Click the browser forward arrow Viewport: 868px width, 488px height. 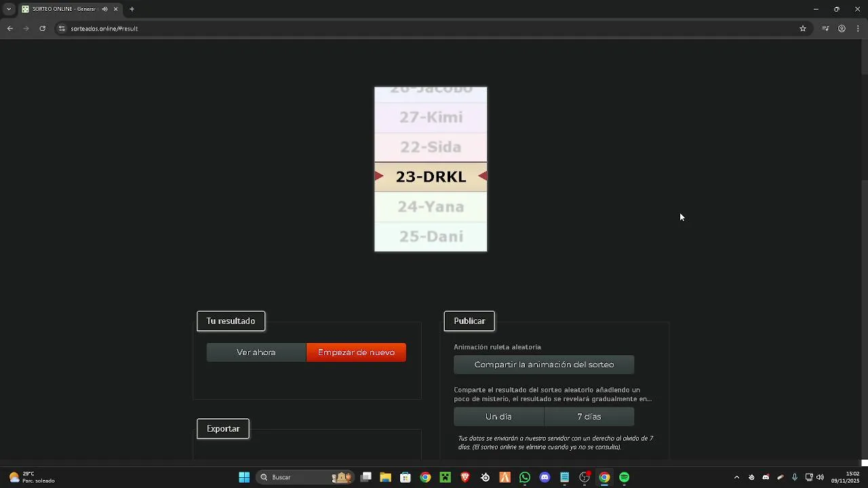click(26, 28)
